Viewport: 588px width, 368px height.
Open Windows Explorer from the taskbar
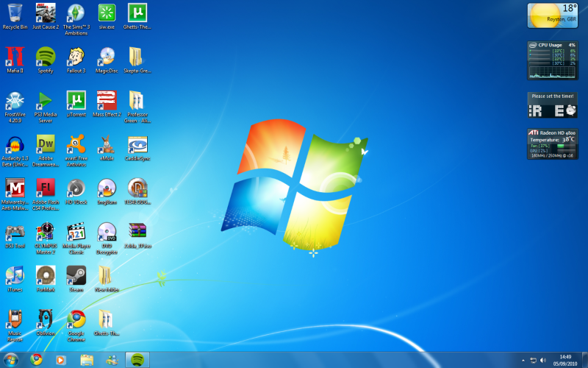click(87, 360)
